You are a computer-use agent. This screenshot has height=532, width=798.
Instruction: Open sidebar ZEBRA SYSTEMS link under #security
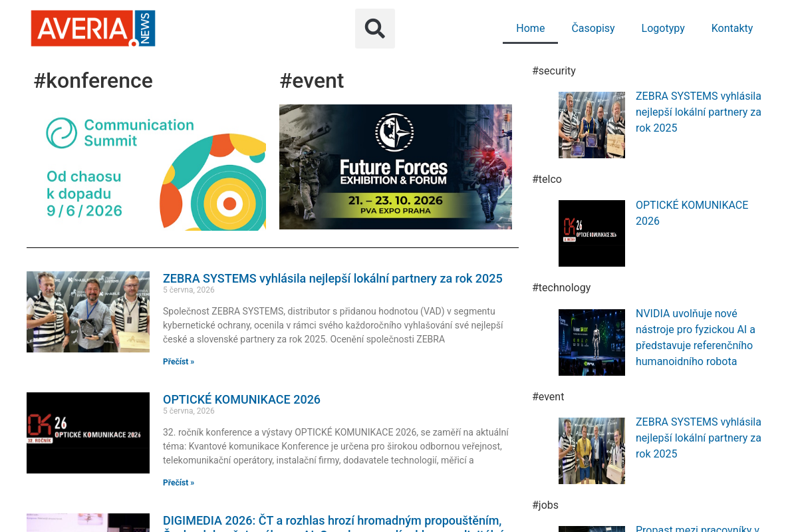point(698,112)
